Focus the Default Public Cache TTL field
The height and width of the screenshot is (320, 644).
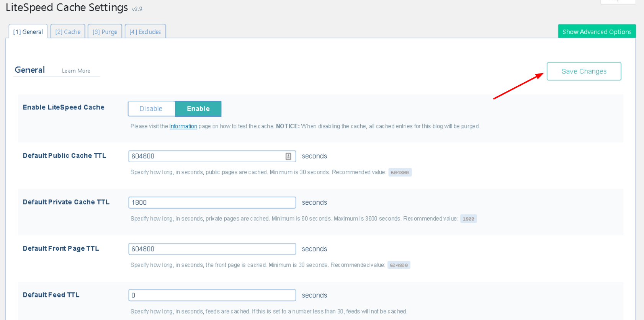point(212,156)
